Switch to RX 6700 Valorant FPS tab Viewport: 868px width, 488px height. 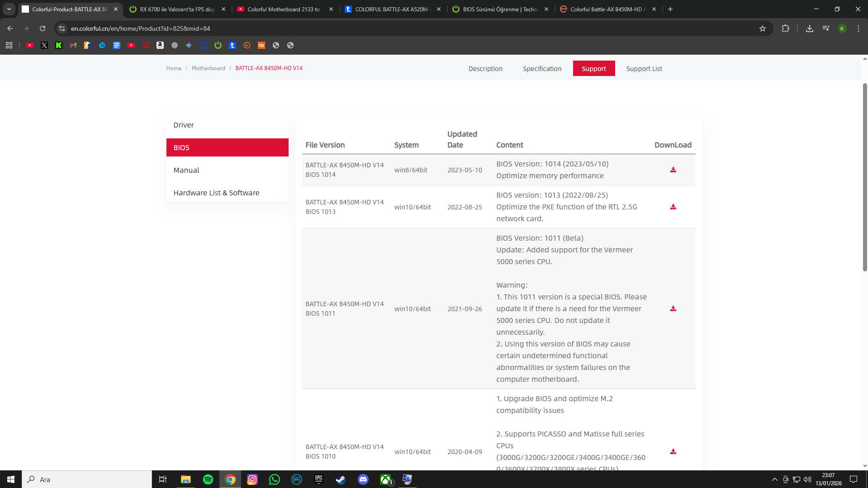[x=176, y=9]
